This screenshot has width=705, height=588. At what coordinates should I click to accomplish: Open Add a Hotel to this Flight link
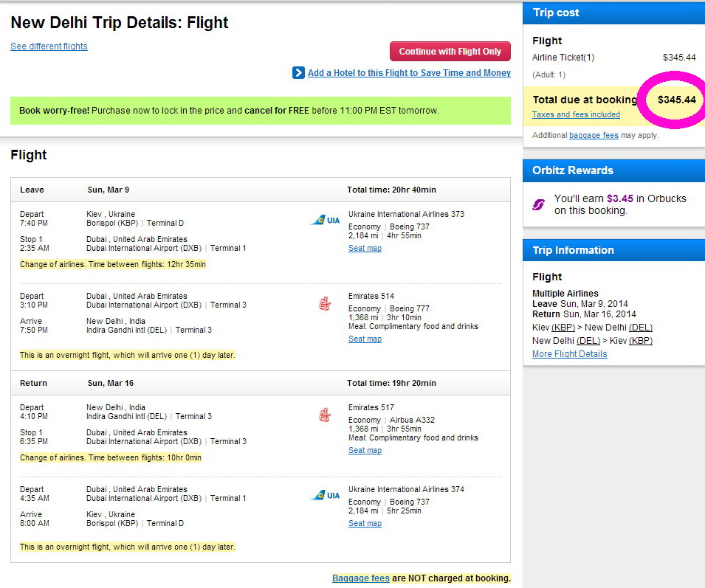point(409,73)
